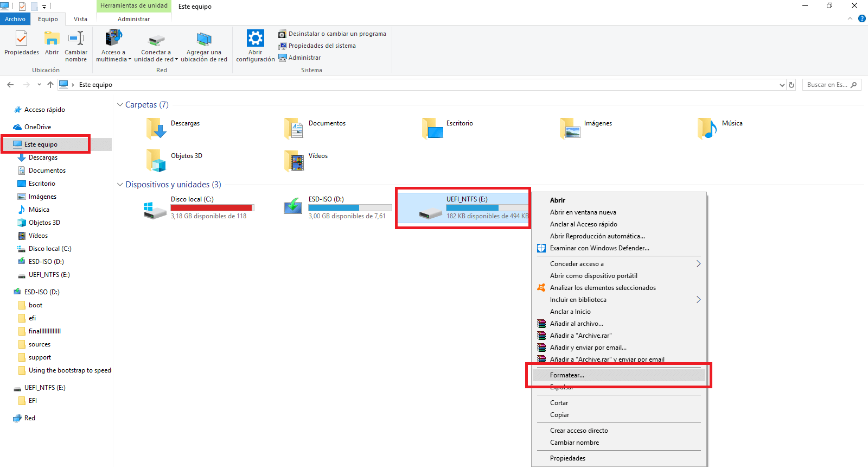The height and width of the screenshot is (467, 868).
Task: Select Copiar in the context menu
Action: 619,415
